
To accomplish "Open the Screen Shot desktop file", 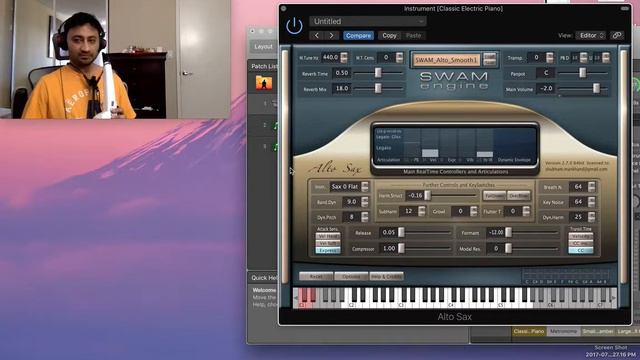I will point(611,351).
